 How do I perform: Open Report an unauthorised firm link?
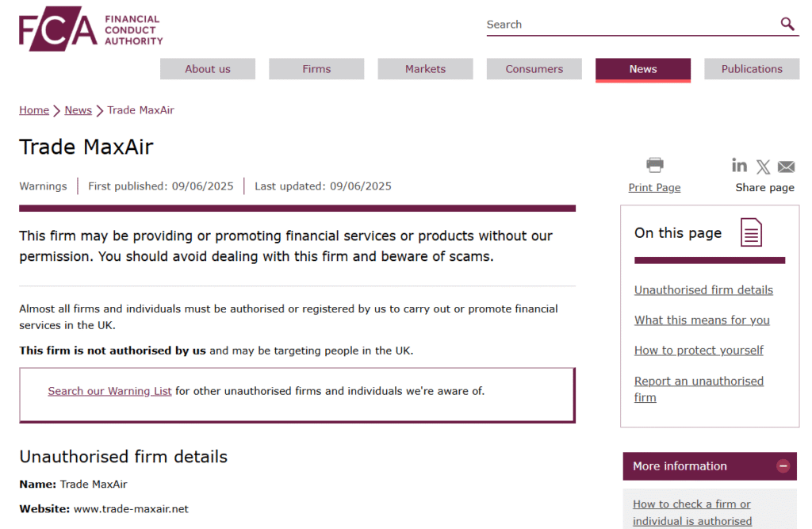[699, 389]
